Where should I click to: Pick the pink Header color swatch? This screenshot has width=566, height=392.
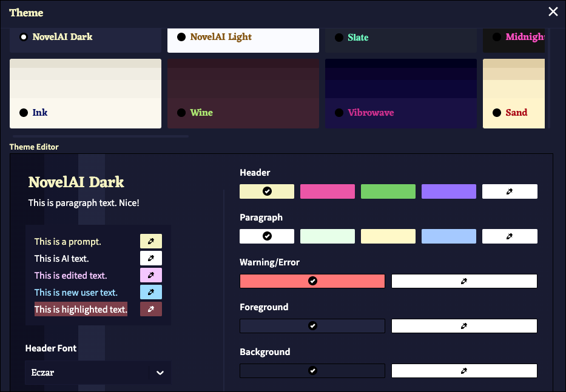[x=328, y=191]
